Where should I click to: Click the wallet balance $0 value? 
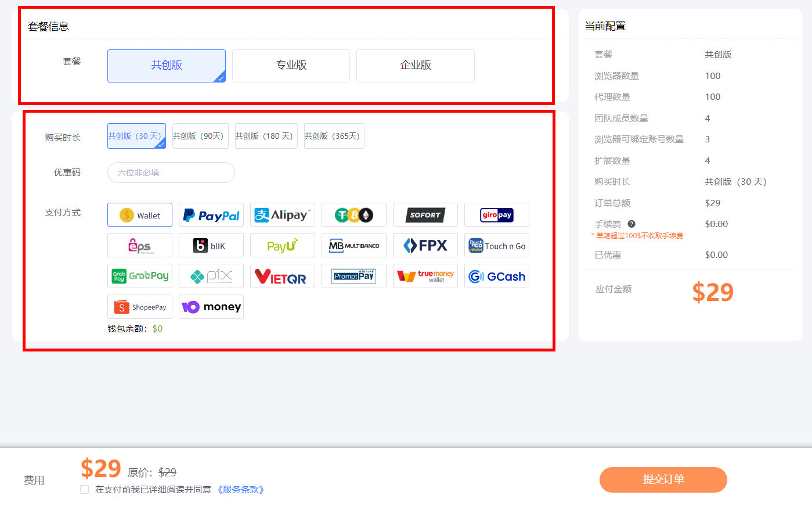click(x=157, y=329)
